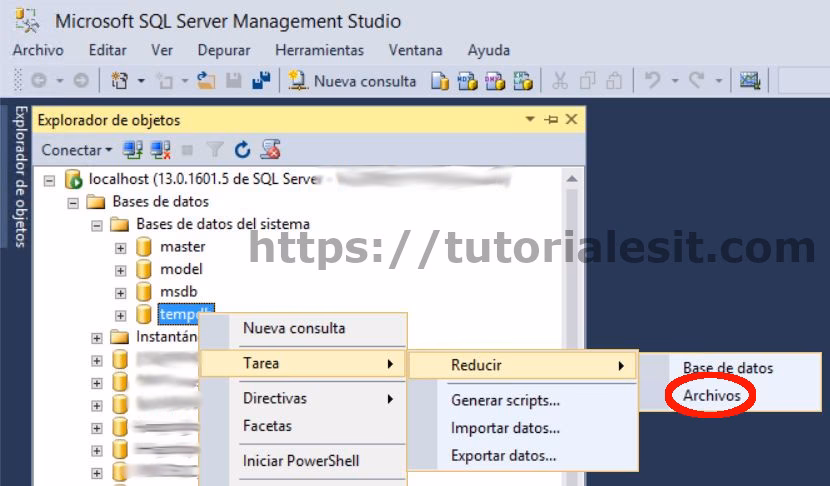830x486 pixels.
Task: Select Facetas in context menu
Action: [x=303, y=426]
